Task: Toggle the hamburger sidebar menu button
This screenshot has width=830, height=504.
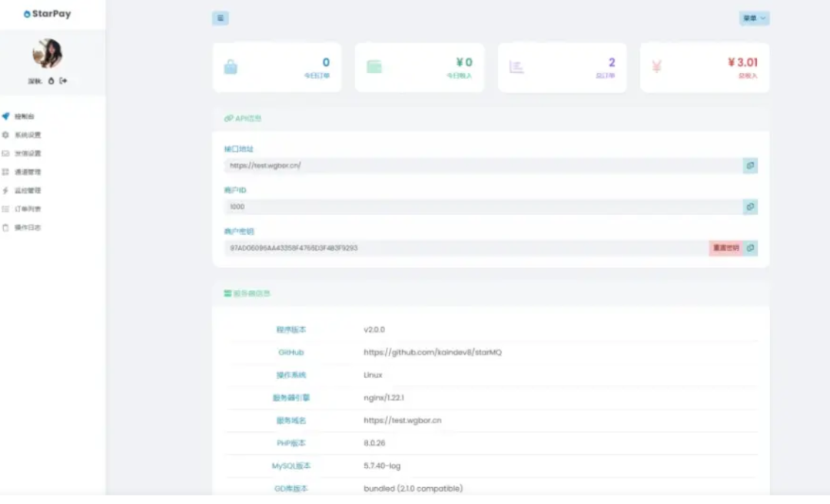Action: coord(221,18)
